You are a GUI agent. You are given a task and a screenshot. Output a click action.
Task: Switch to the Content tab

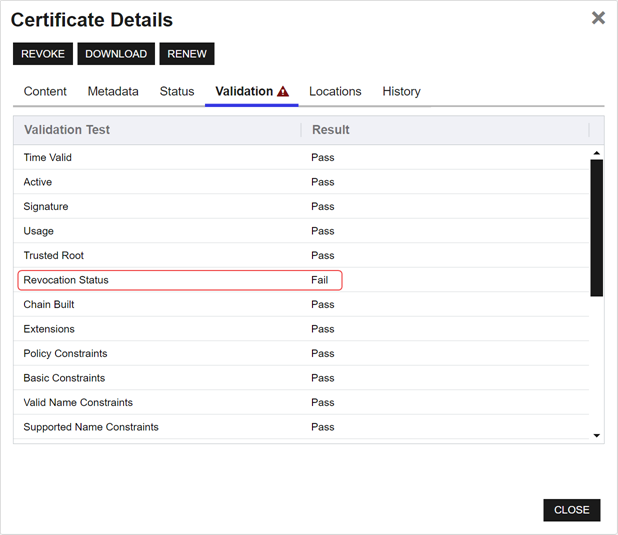pyautogui.click(x=45, y=92)
